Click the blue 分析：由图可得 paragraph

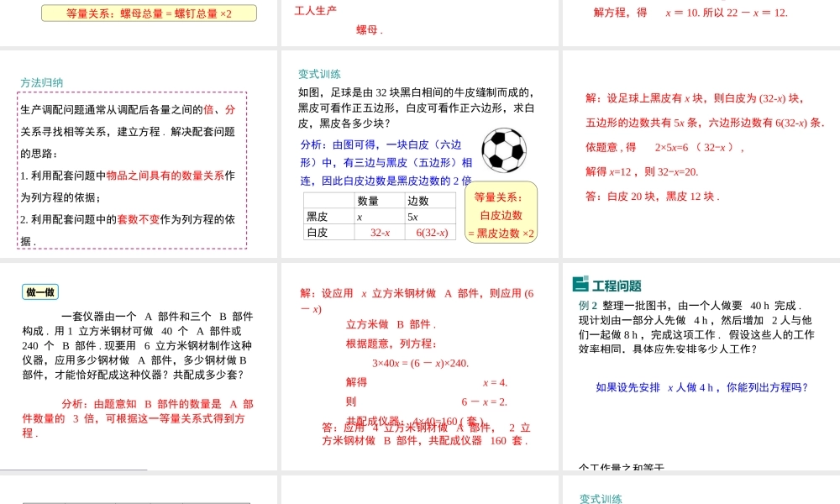[x=386, y=162]
